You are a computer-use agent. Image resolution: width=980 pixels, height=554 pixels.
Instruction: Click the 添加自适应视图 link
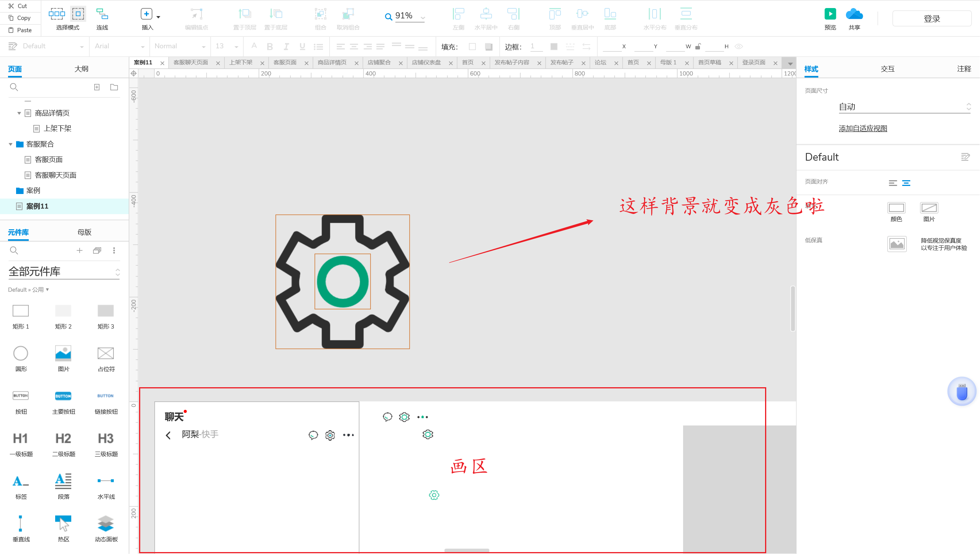pyautogui.click(x=863, y=128)
